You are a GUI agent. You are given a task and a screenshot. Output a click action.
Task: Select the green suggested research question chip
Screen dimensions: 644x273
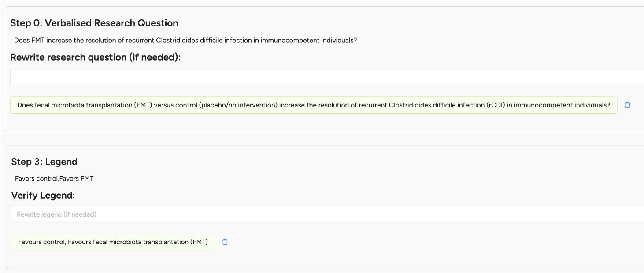point(314,105)
